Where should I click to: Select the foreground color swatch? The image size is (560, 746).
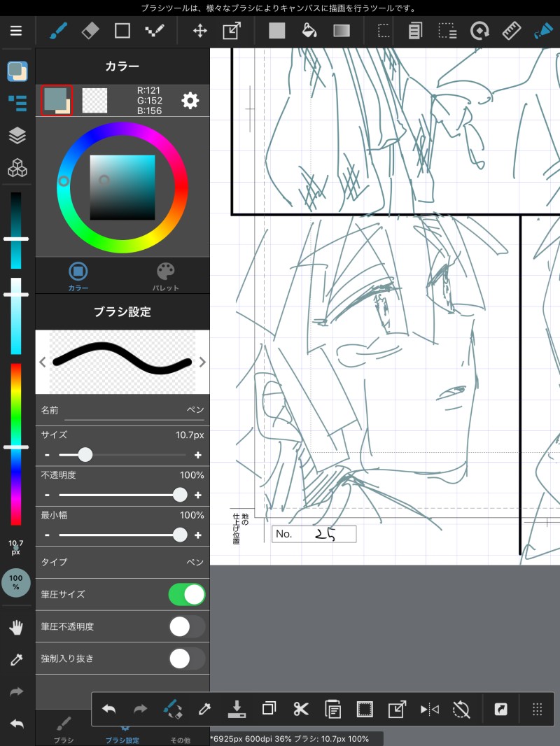pos(57,100)
